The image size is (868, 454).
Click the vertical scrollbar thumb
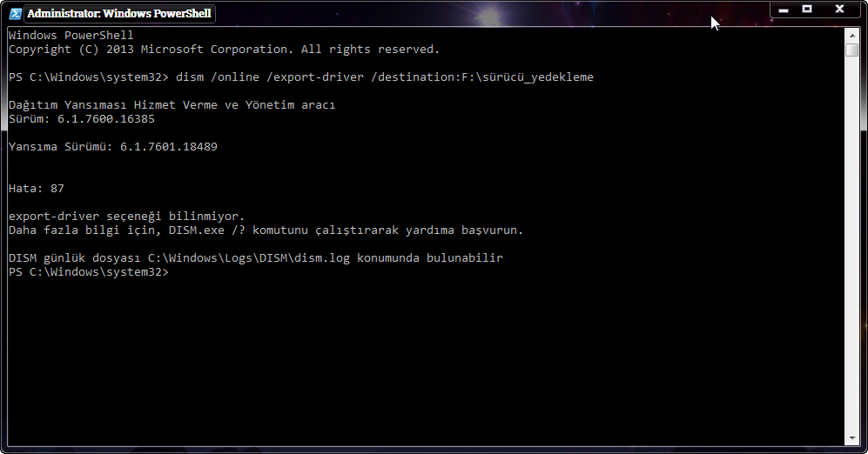coord(852,50)
